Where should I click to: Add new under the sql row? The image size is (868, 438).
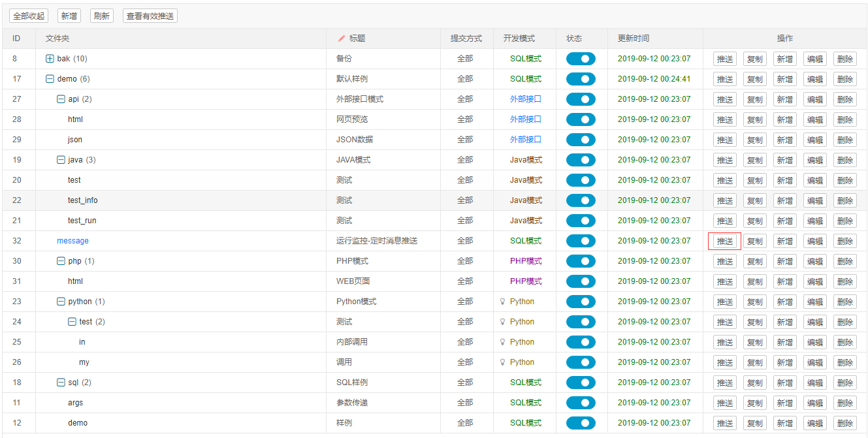point(785,383)
